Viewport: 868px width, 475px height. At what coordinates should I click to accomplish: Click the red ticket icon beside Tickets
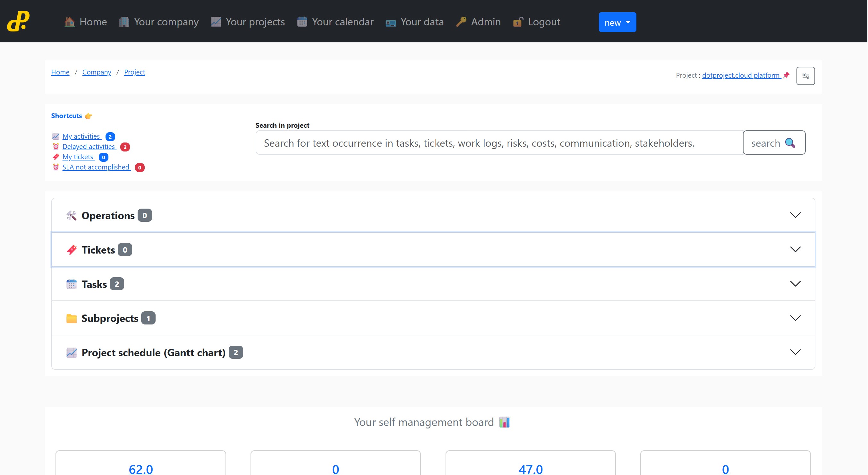[x=71, y=249]
